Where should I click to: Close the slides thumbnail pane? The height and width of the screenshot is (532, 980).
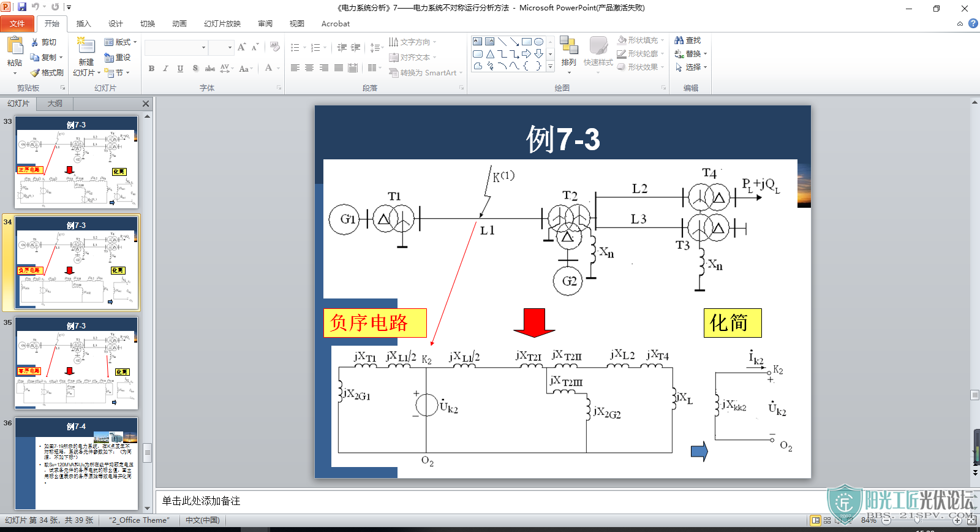click(x=146, y=104)
